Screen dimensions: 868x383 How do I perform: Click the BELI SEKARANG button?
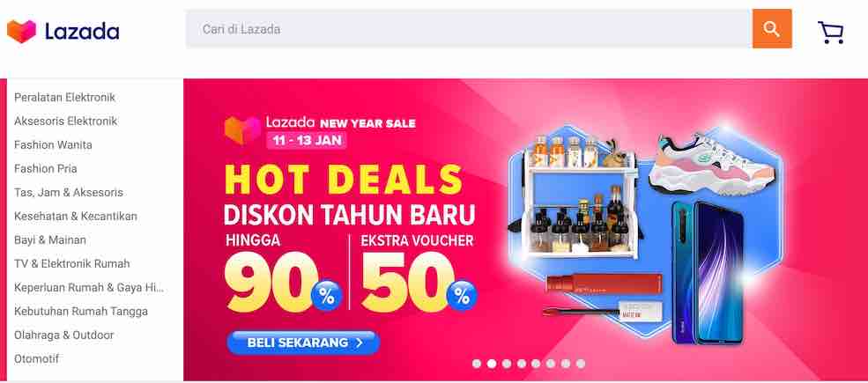(x=303, y=342)
